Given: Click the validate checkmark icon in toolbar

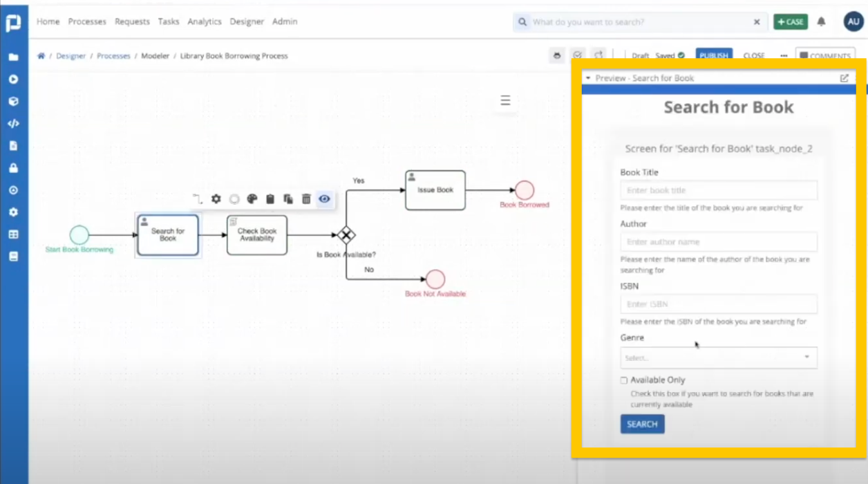Looking at the screenshot, I should (578, 55).
